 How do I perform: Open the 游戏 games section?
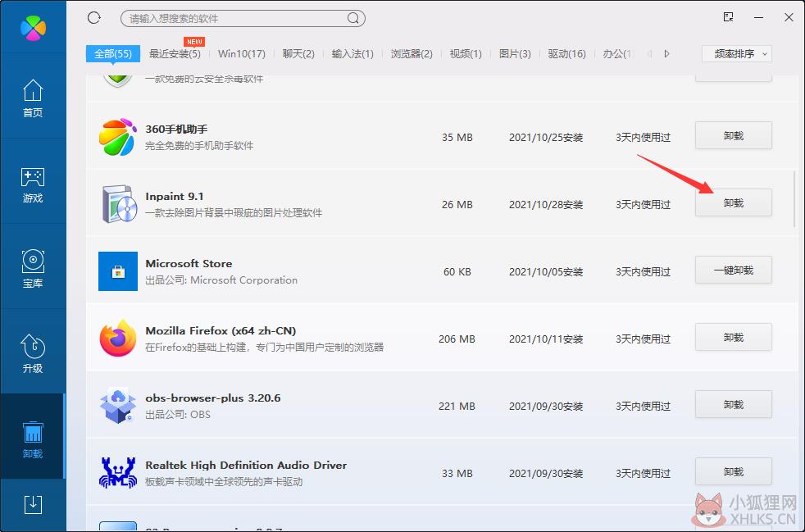tap(33, 184)
